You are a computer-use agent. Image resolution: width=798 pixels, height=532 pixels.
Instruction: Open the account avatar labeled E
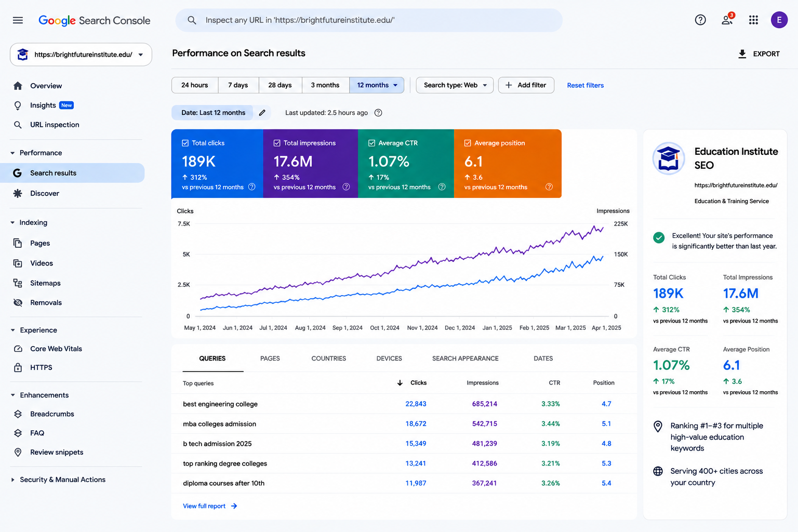point(779,20)
